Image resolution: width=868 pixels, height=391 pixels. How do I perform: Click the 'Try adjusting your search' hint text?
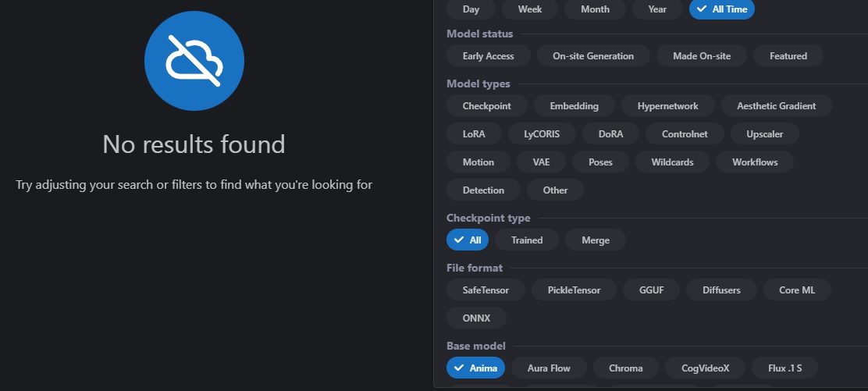click(194, 184)
